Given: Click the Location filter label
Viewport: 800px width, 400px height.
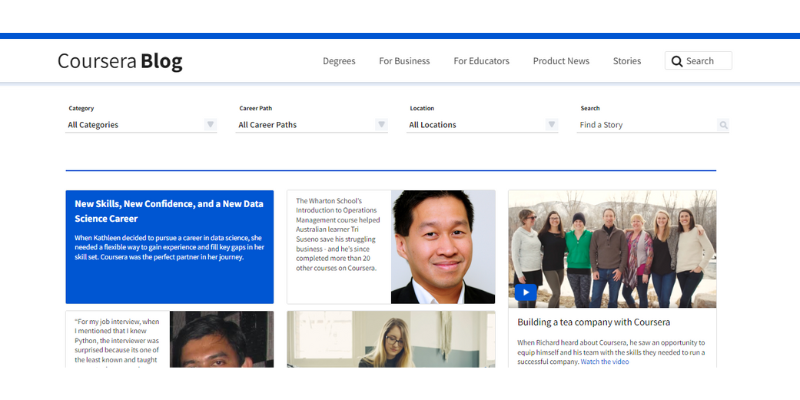Looking at the screenshot, I should (422, 108).
